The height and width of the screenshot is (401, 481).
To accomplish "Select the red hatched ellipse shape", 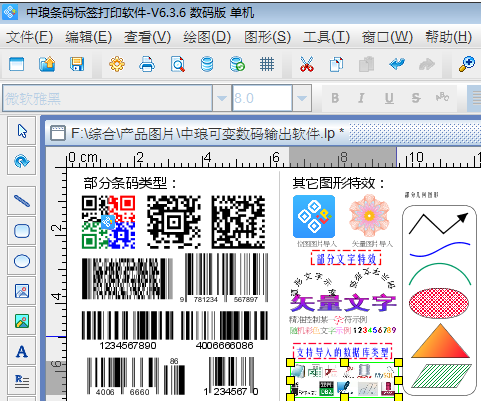I will click(439, 303).
